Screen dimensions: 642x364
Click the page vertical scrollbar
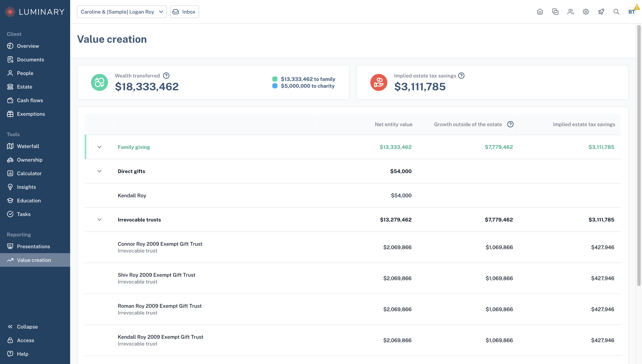pos(639,155)
